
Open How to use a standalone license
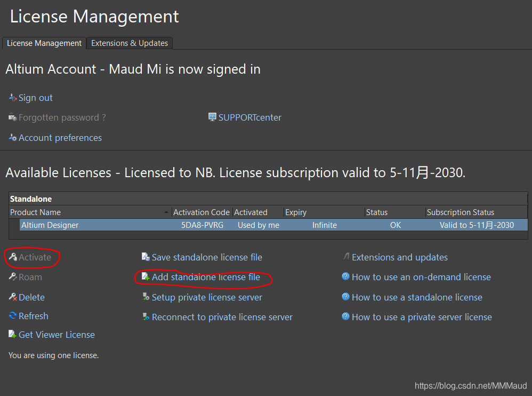coord(417,297)
